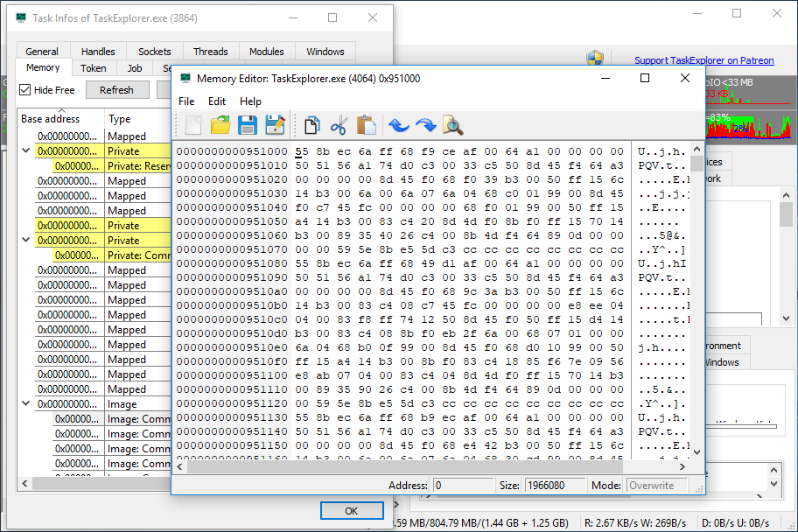Click the first byte 55 at 0x951000
The image size is (798, 532).
(x=302, y=151)
